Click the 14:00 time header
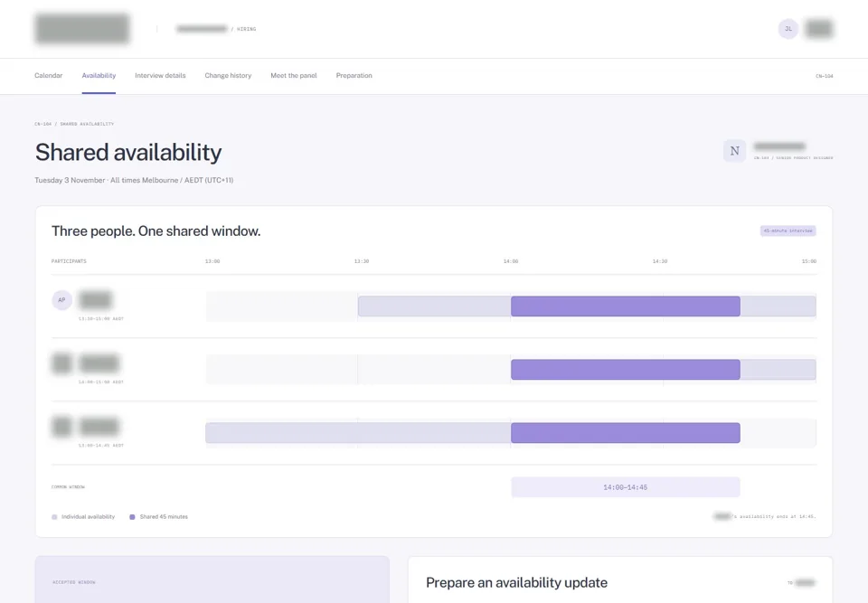This screenshot has height=603, width=868. (511, 261)
